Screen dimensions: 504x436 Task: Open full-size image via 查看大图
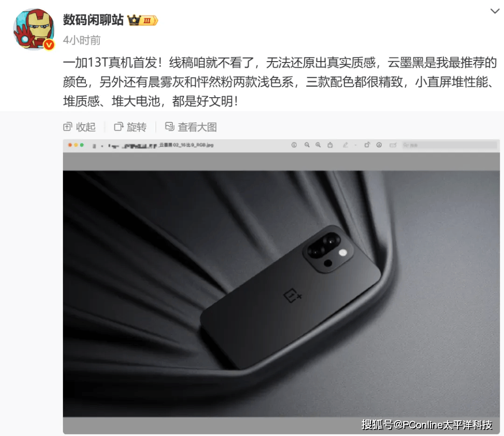click(x=191, y=127)
